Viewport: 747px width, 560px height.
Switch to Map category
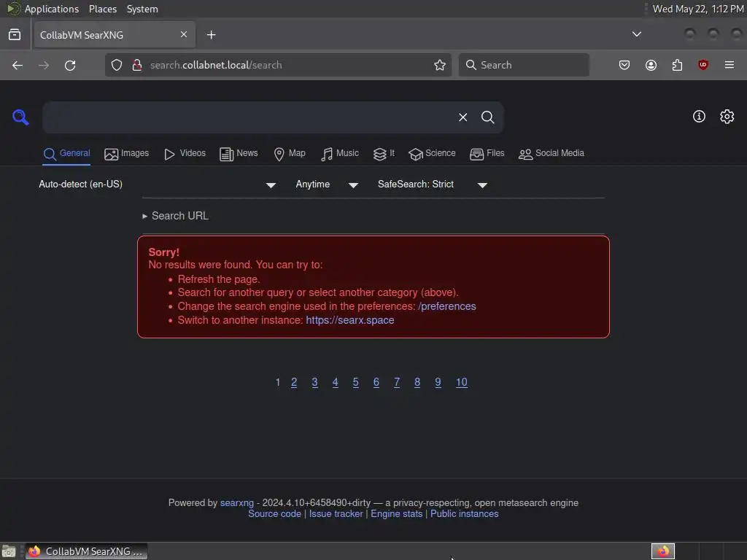[290, 153]
